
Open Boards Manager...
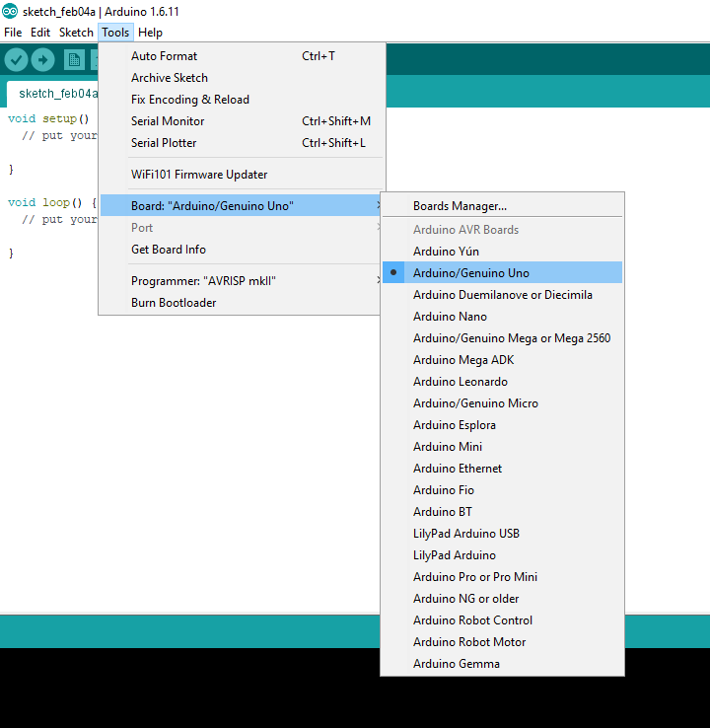pyautogui.click(x=502, y=206)
